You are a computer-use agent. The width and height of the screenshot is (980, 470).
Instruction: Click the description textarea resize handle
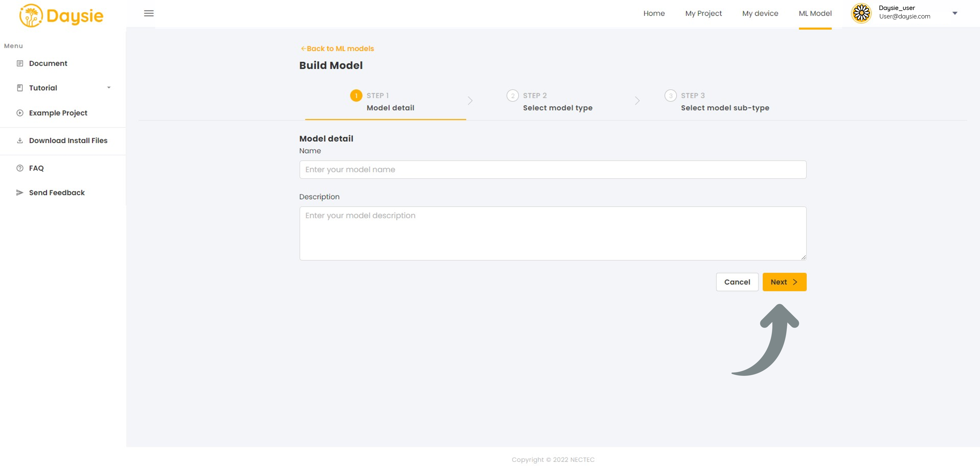tap(803, 257)
